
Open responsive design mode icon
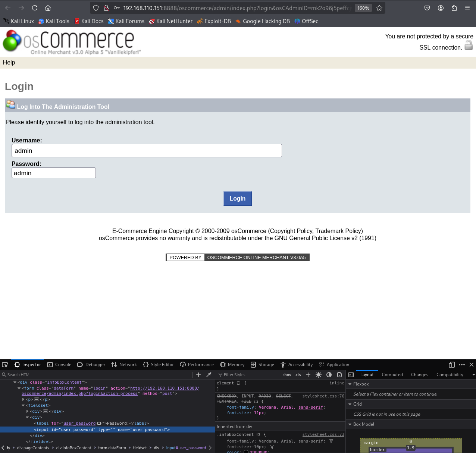(x=452, y=365)
